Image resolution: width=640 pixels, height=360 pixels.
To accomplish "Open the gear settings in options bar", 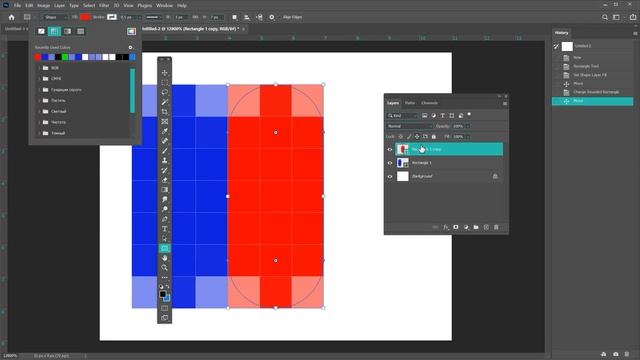I will tap(272, 17).
